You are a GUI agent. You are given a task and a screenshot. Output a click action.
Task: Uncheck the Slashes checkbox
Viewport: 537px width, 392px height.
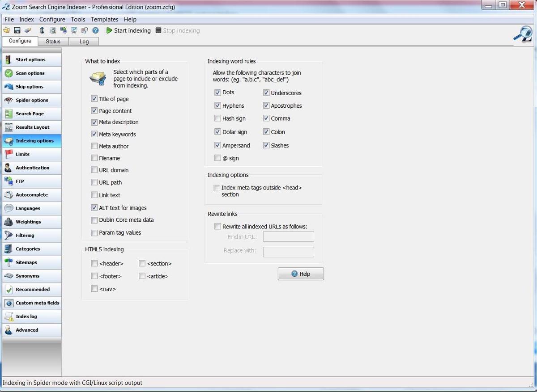click(266, 145)
